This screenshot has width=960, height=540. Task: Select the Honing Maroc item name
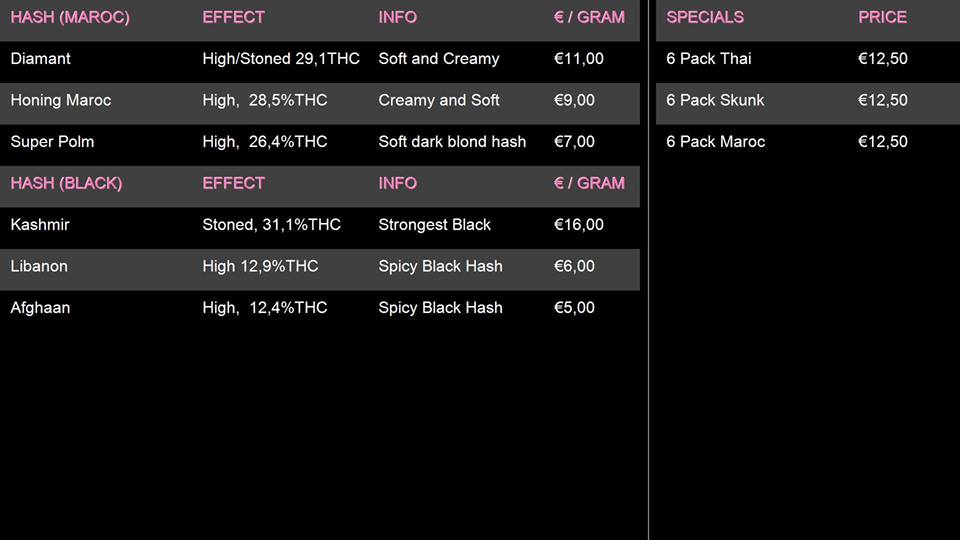pyautogui.click(x=61, y=100)
